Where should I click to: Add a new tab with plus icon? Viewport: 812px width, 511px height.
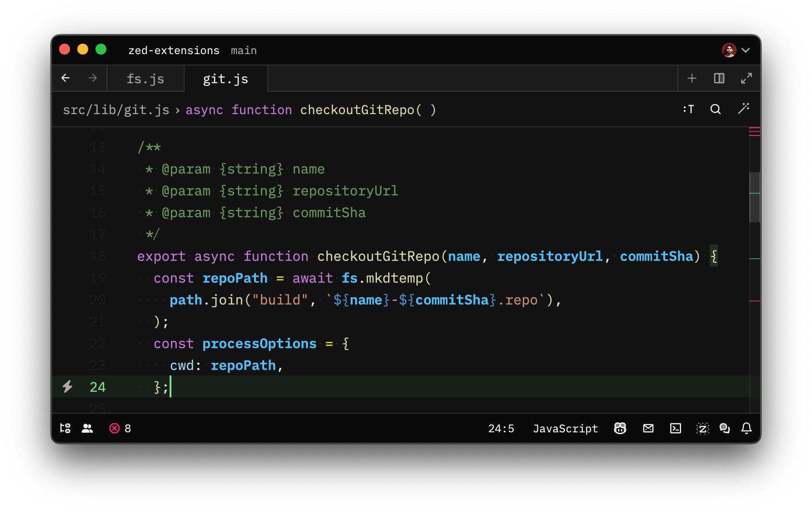click(x=692, y=78)
